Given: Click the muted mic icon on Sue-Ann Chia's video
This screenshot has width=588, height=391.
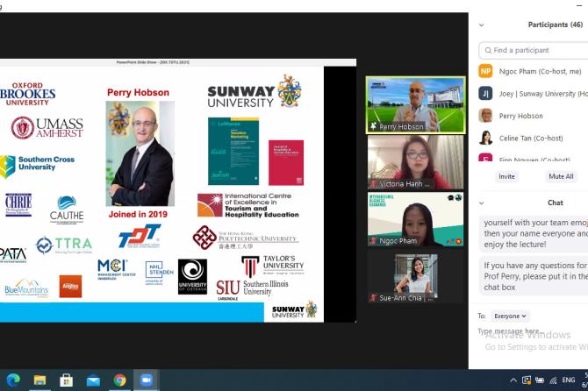Looking at the screenshot, I should pyautogui.click(x=373, y=298).
